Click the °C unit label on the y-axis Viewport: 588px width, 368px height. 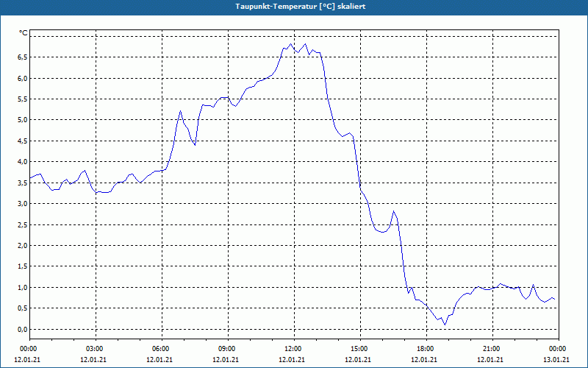point(24,33)
